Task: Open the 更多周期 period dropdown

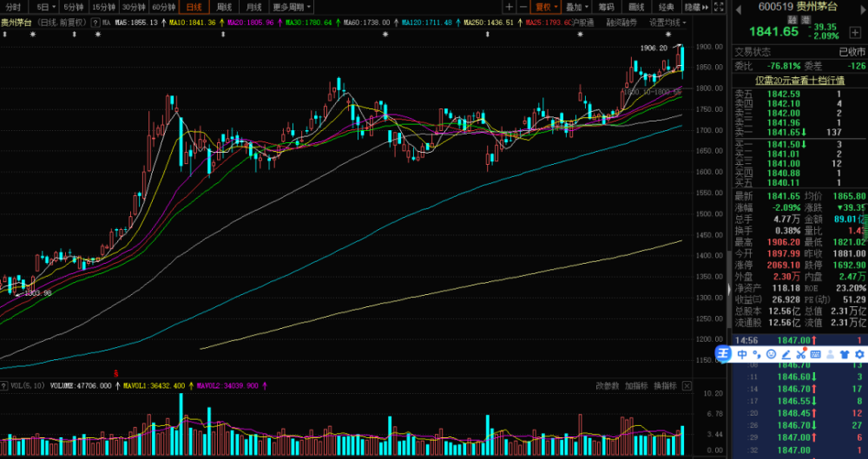Action: (292, 7)
